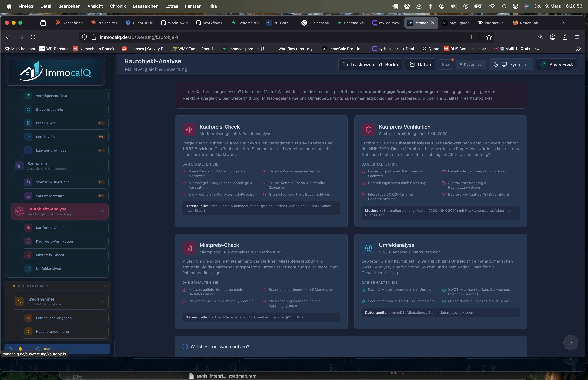Open the list-all-tabs chevron dropdown

coord(565,23)
